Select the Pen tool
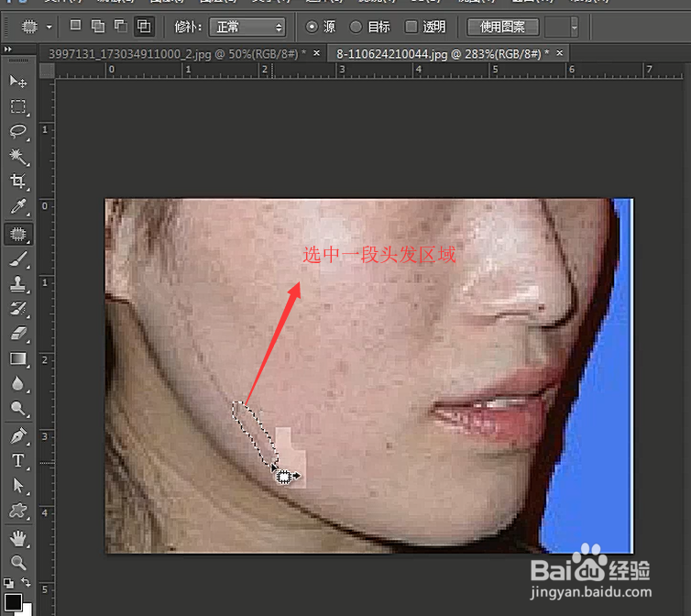691x616 pixels. 18,436
